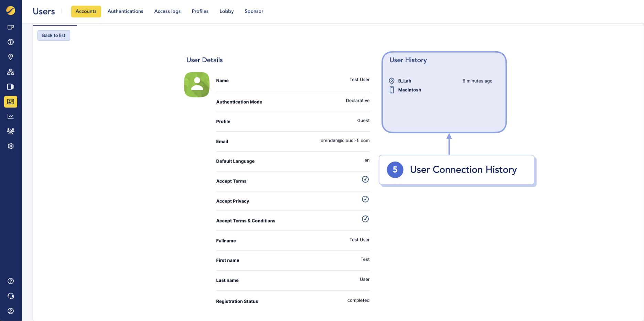Open the Profiles tab
Screen dimensions: 644x321
200,11
